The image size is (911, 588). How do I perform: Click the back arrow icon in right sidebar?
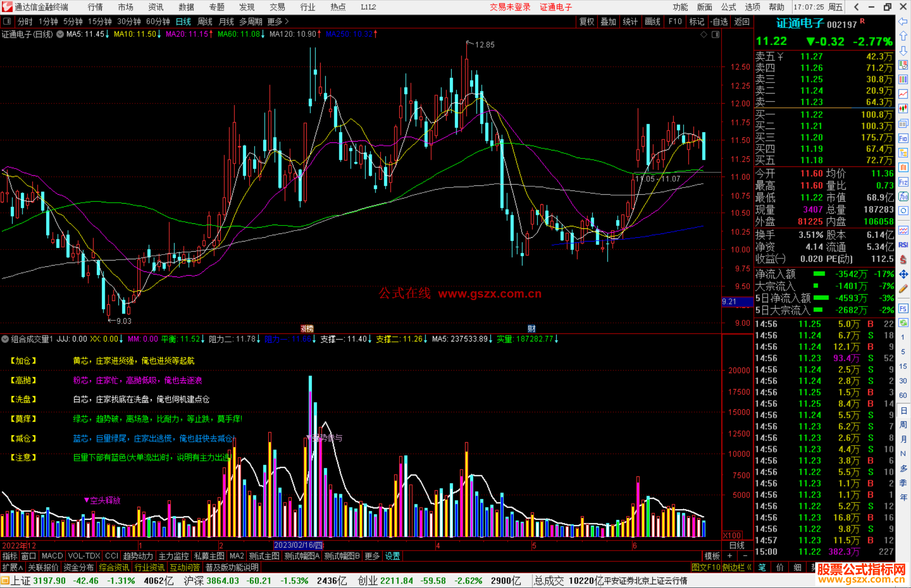click(903, 21)
